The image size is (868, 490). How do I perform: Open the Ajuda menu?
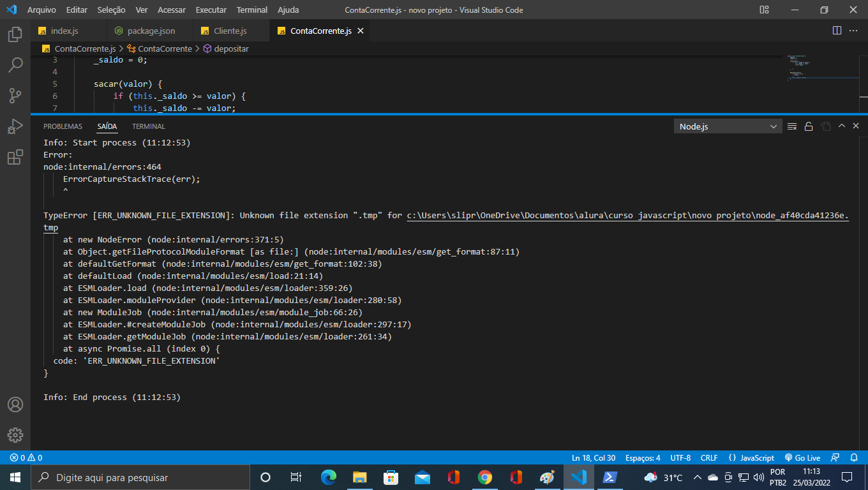pyautogui.click(x=288, y=10)
